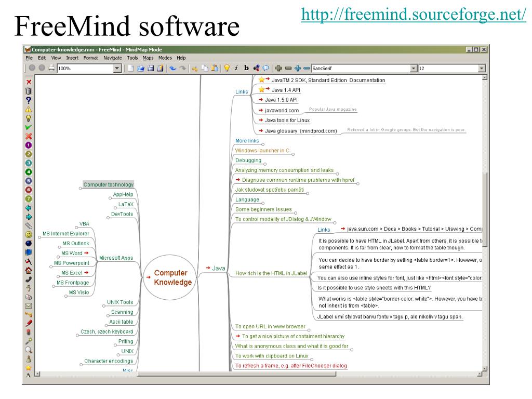
Task: Add the green check mark icon
Action: coord(29,127)
